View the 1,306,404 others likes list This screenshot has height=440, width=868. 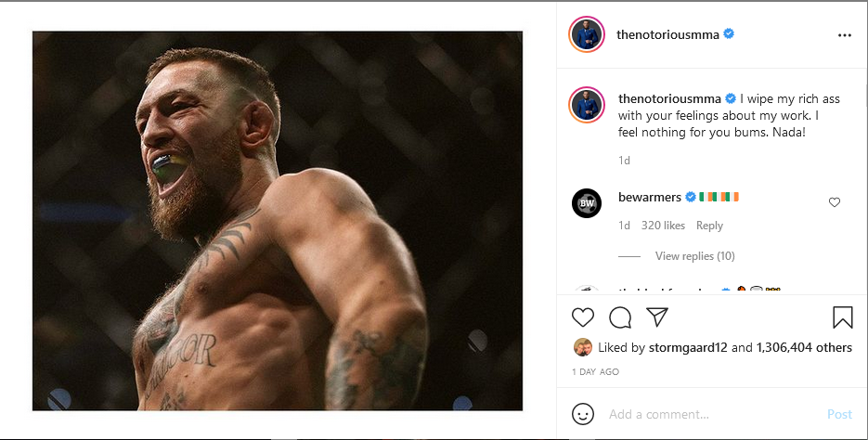click(804, 347)
